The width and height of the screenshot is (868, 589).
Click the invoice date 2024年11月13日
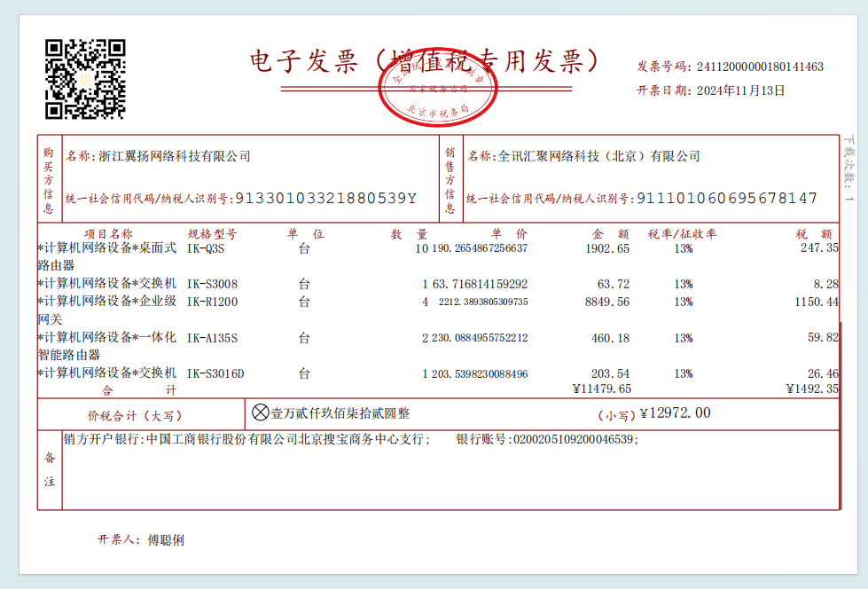741,90
